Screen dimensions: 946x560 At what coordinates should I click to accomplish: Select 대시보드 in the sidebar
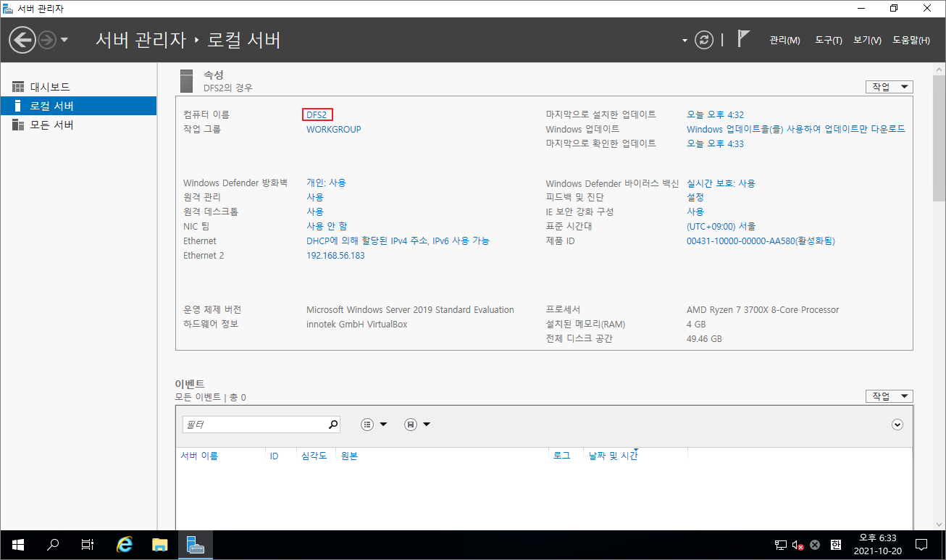78,87
